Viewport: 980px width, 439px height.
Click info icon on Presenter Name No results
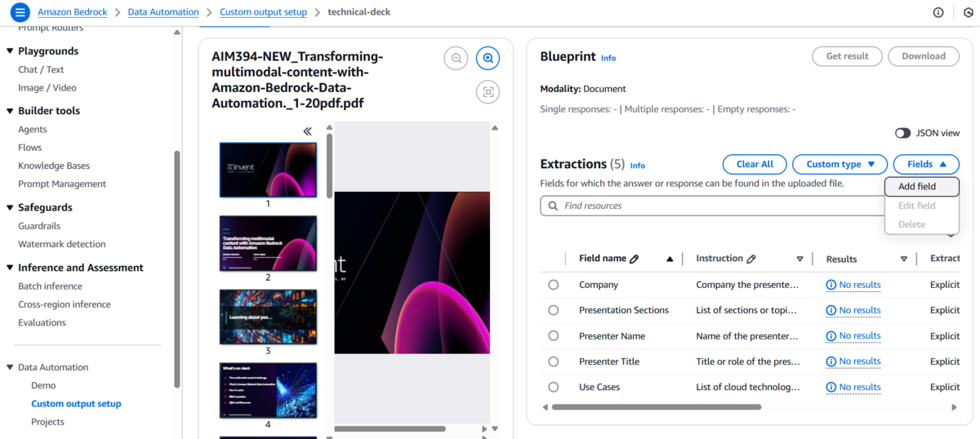coord(831,335)
